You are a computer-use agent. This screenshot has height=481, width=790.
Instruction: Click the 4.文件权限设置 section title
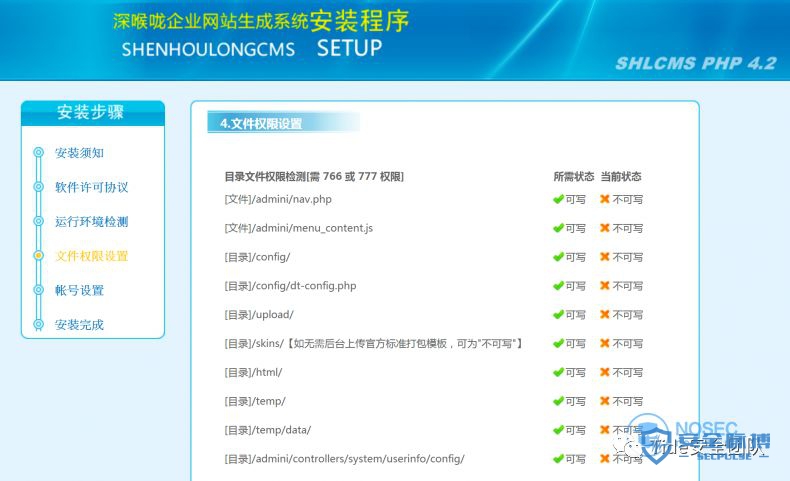point(261,123)
